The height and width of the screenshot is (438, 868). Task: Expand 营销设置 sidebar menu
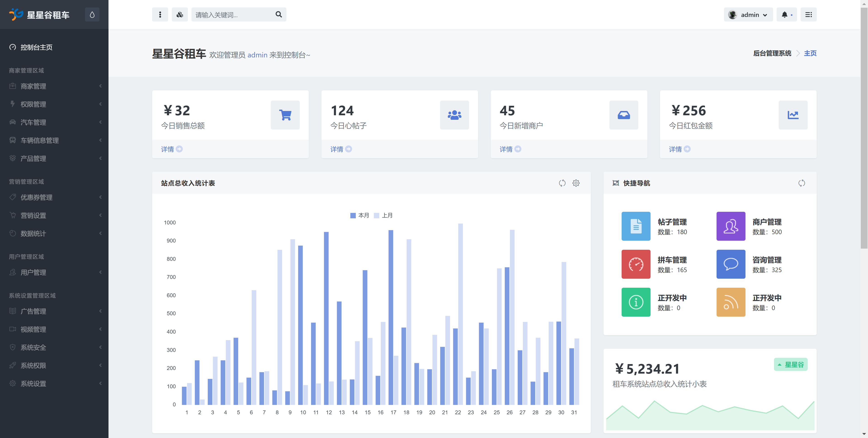point(54,215)
